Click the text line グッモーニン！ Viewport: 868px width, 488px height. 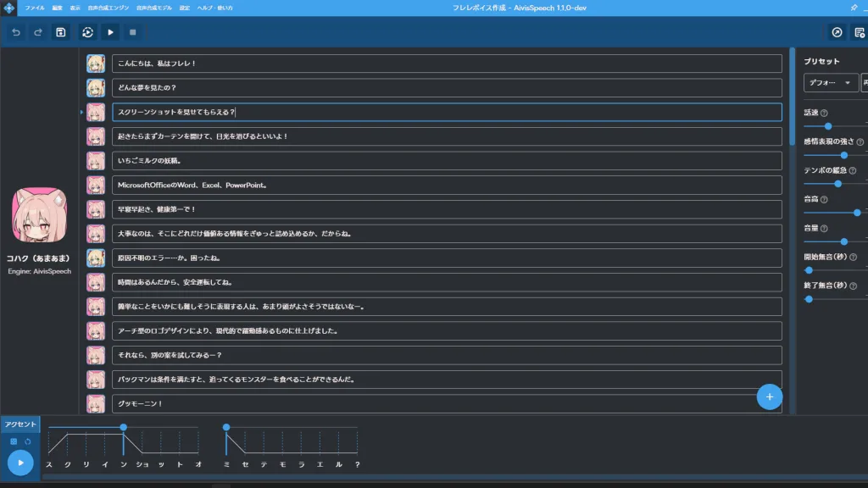447,404
